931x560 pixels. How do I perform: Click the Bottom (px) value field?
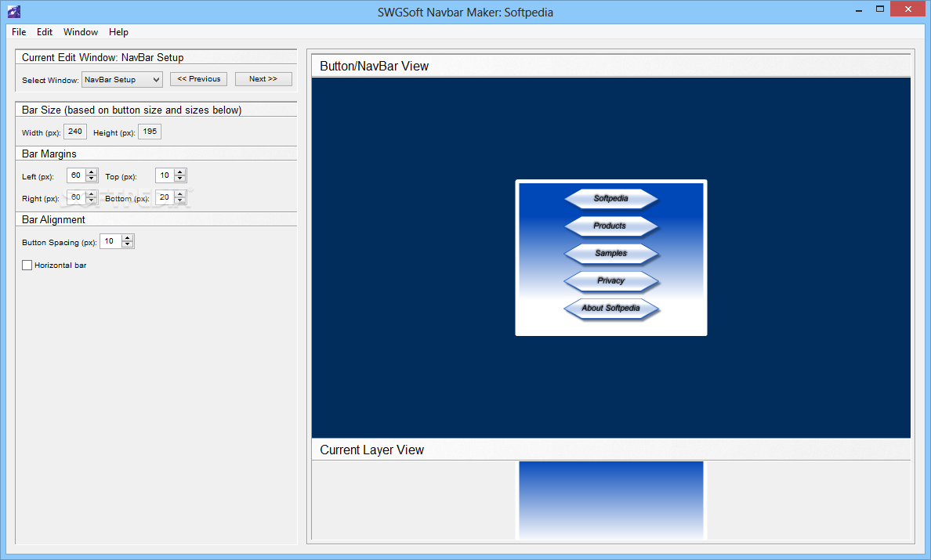[x=165, y=197]
